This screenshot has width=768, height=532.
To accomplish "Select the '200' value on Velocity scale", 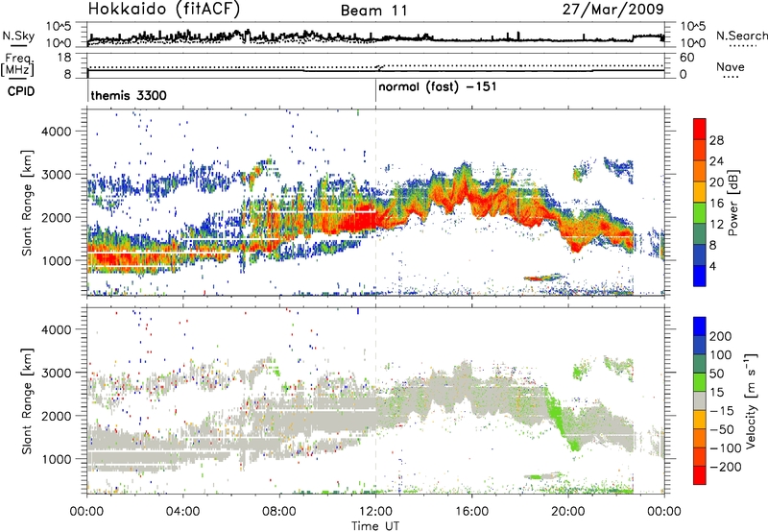I will pos(721,336).
